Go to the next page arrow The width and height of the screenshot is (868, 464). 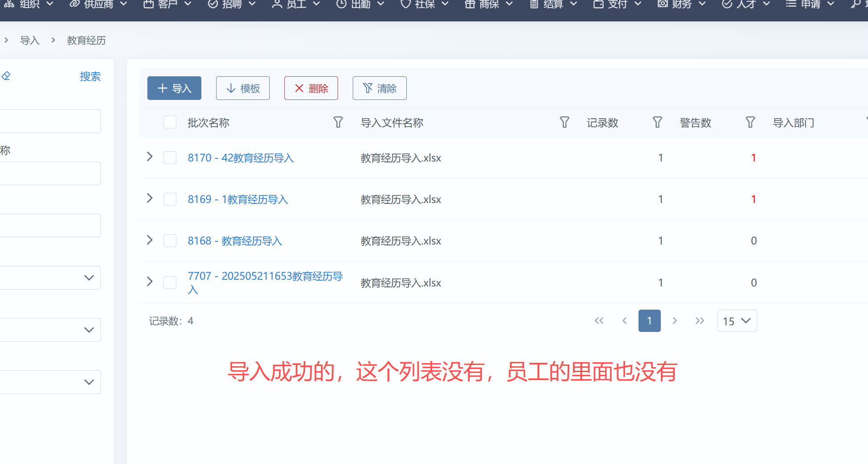point(675,321)
